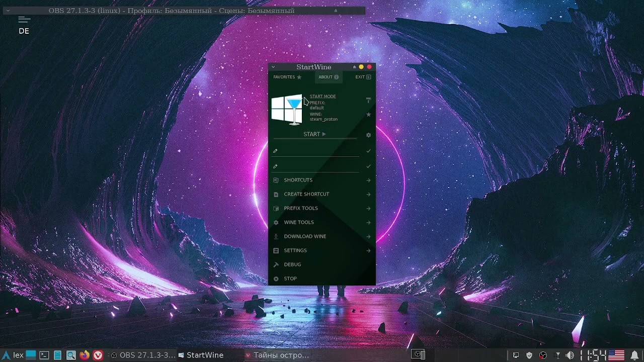
Task: Confirm first field with its checkmark
Action: pyautogui.click(x=368, y=151)
